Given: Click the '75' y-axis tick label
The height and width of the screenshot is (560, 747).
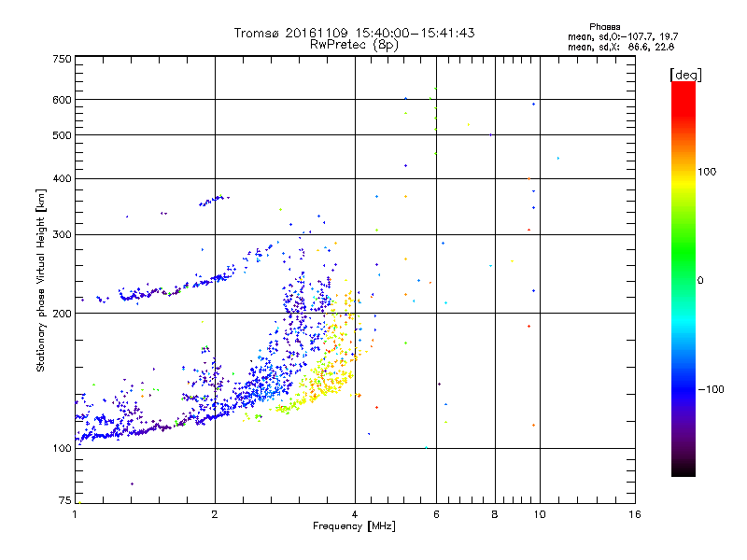Looking at the screenshot, I should (x=65, y=500).
